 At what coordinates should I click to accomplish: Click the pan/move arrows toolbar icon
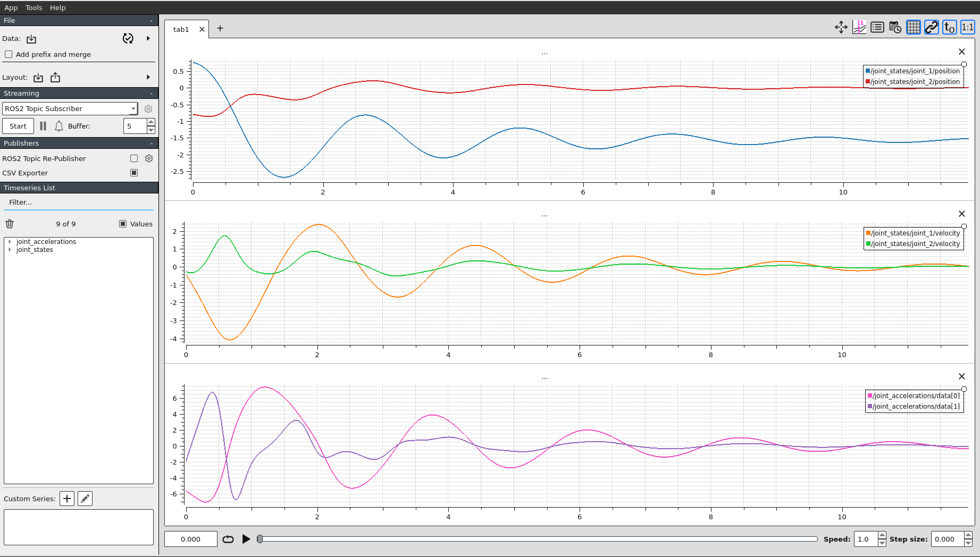(841, 27)
